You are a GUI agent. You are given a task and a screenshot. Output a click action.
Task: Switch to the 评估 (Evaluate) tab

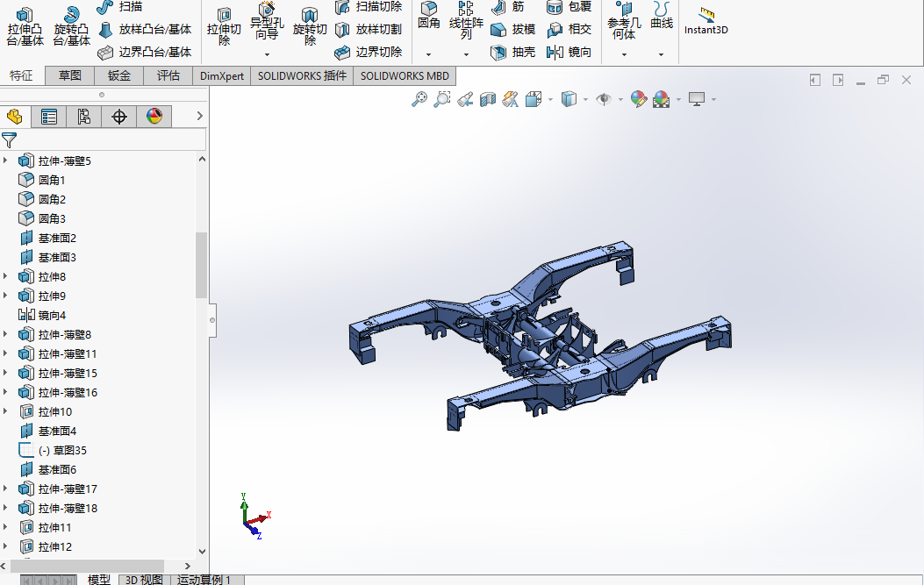pos(168,75)
